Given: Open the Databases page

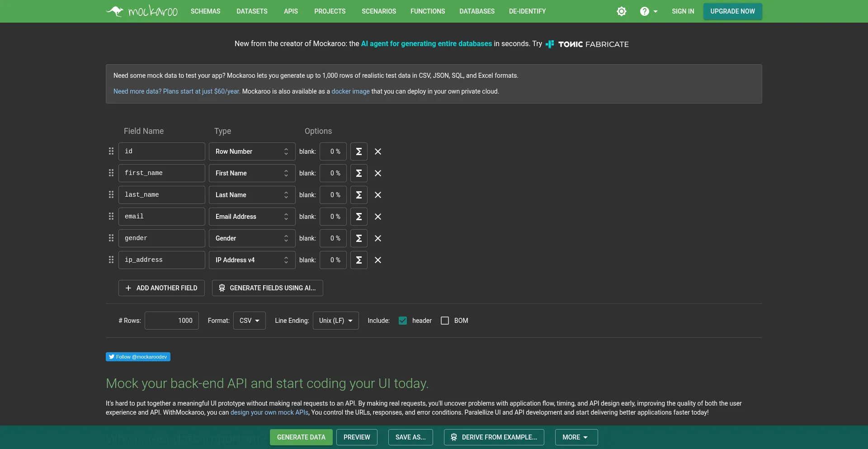Looking at the screenshot, I should 477,11.
